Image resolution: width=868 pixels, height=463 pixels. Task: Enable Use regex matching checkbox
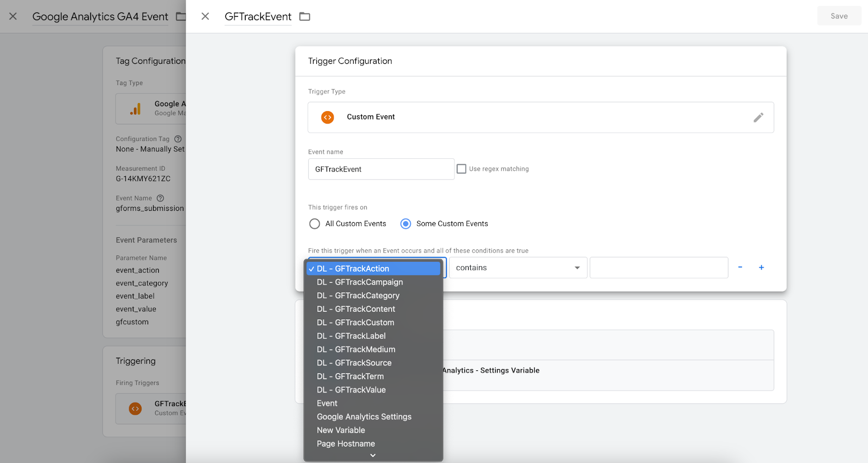pos(462,169)
